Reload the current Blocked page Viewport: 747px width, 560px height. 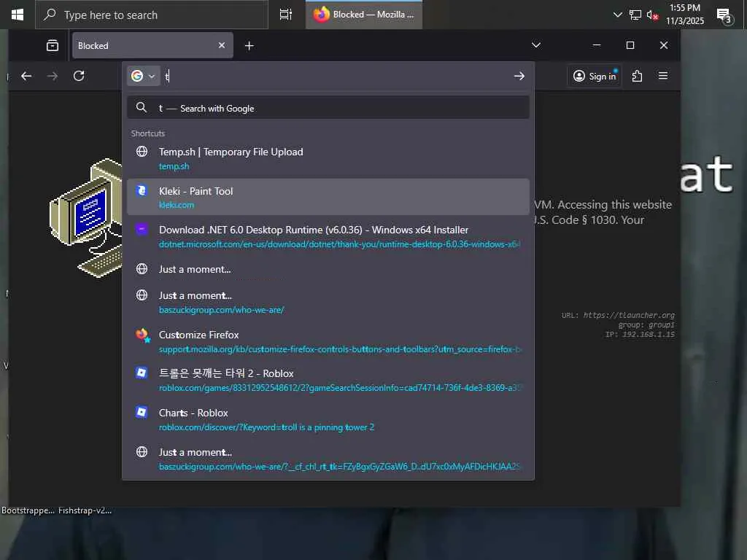pos(79,76)
